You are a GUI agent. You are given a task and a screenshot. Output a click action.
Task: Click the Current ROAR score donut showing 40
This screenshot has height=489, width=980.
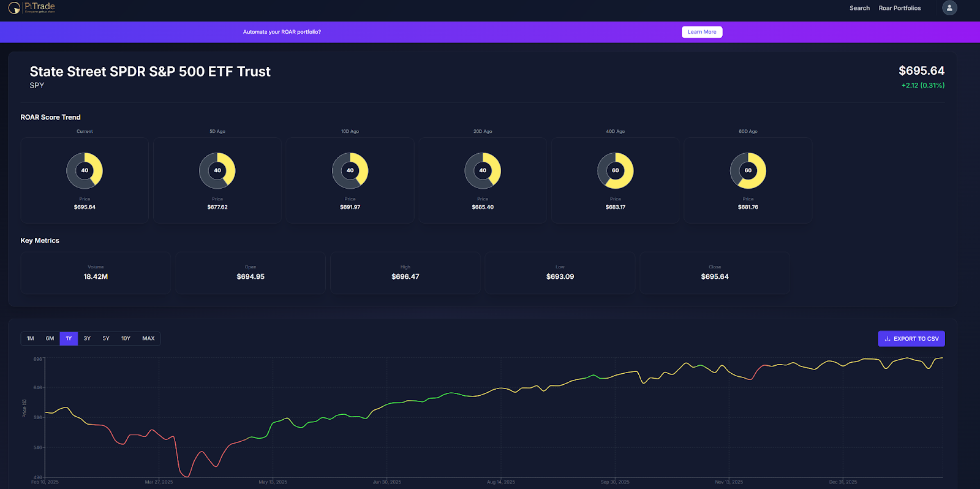click(x=85, y=170)
